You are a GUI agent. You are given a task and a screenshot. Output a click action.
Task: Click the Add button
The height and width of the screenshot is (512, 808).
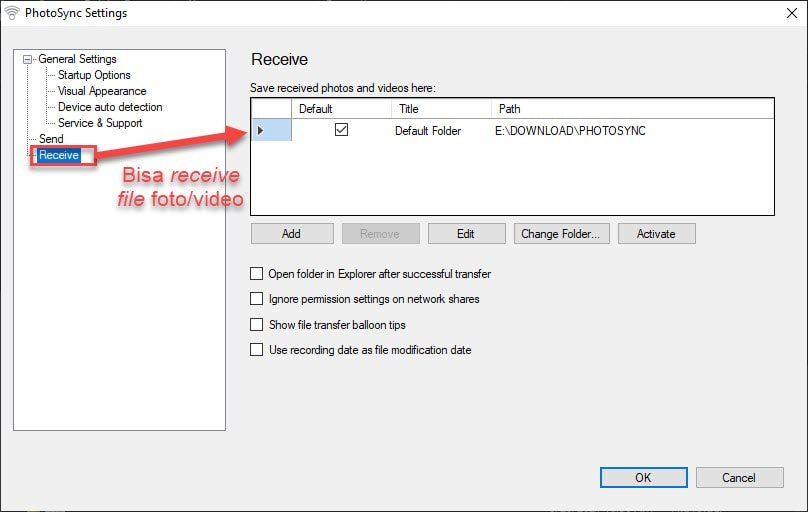(x=292, y=233)
